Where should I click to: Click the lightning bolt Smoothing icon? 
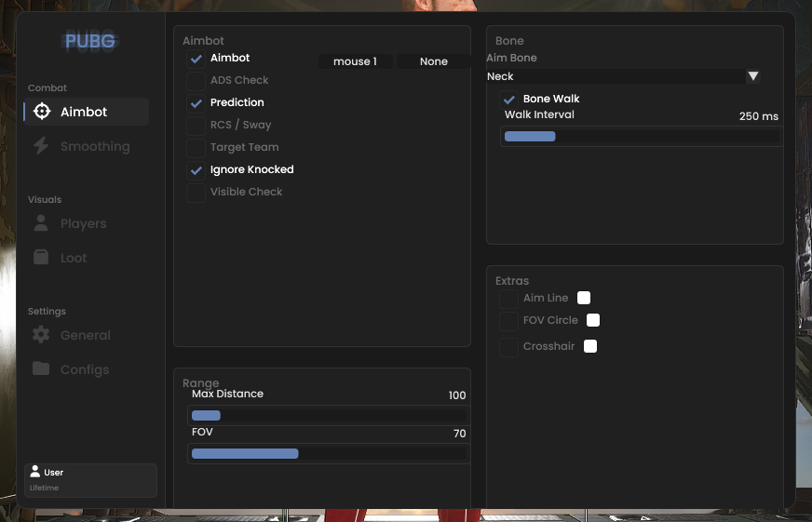point(41,146)
